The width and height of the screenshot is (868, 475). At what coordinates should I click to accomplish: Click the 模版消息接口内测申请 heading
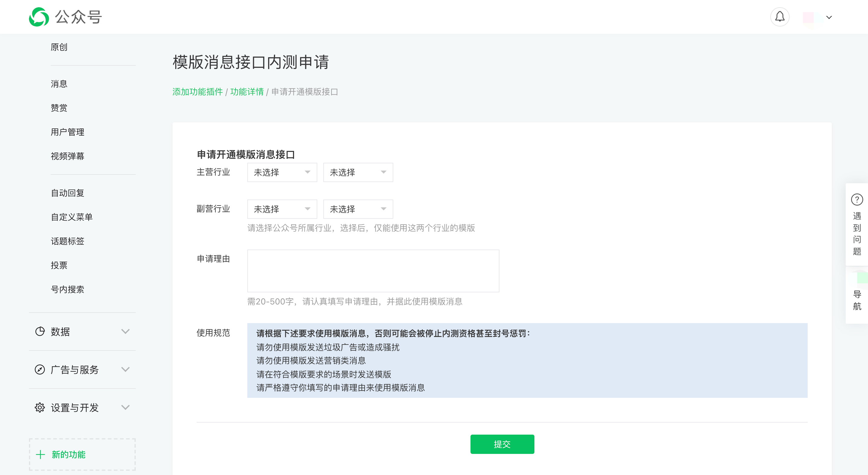(x=251, y=62)
